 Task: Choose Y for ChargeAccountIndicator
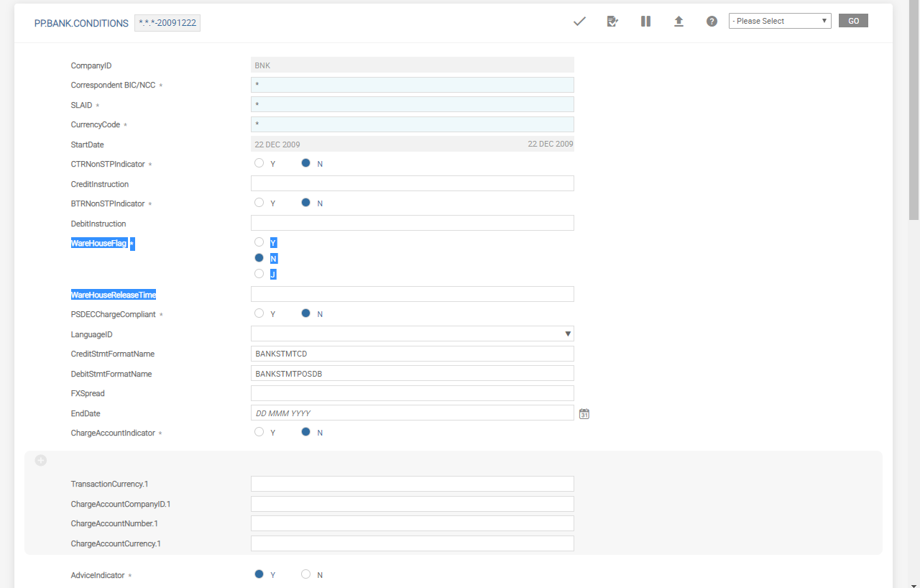coord(259,432)
